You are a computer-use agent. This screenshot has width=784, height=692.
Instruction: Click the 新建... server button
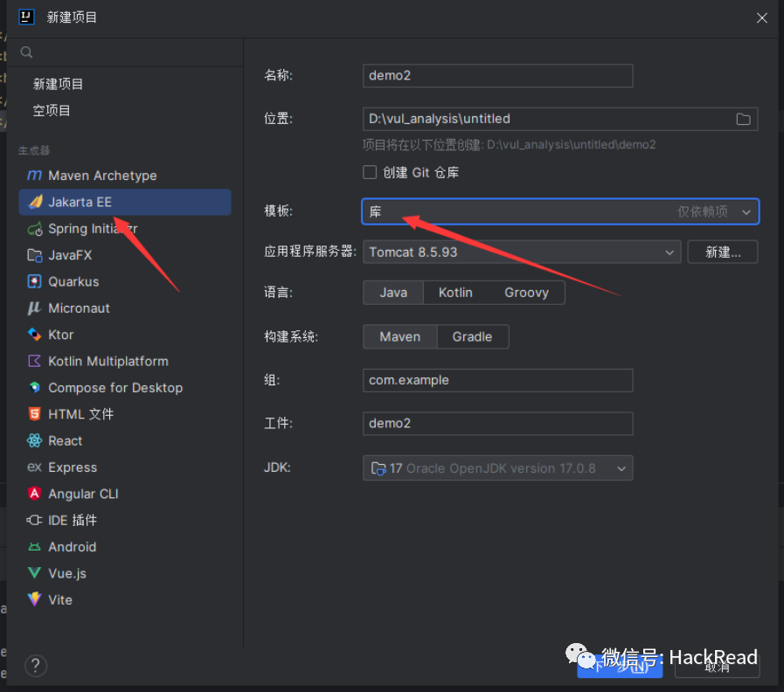[x=723, y=252]
